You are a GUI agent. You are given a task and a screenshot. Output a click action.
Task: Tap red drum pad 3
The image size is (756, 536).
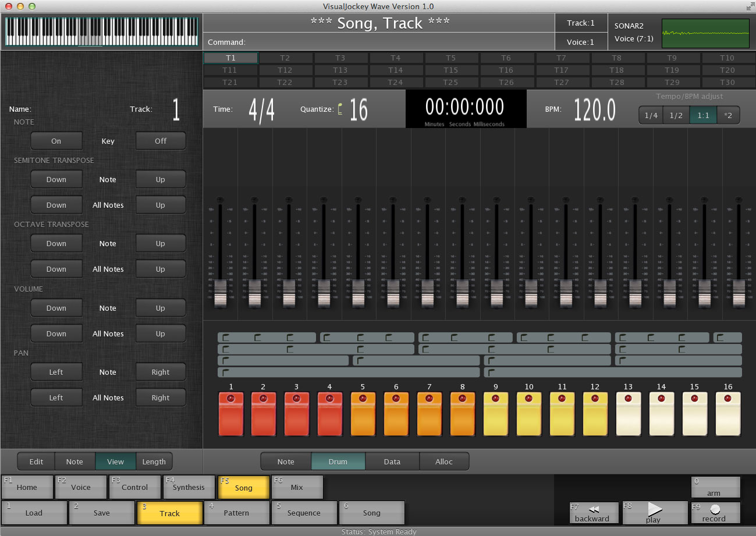297,414
